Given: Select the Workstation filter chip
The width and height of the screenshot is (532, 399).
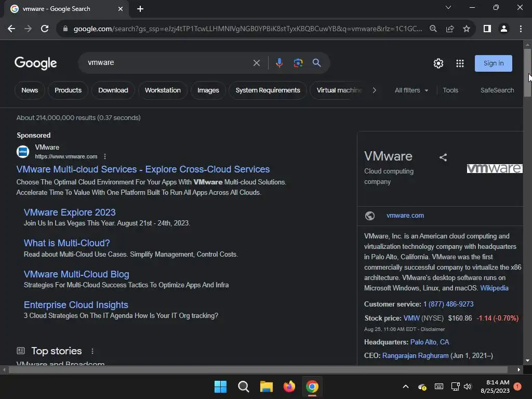Looking at the screenshot, I should (x=163, y=90).
